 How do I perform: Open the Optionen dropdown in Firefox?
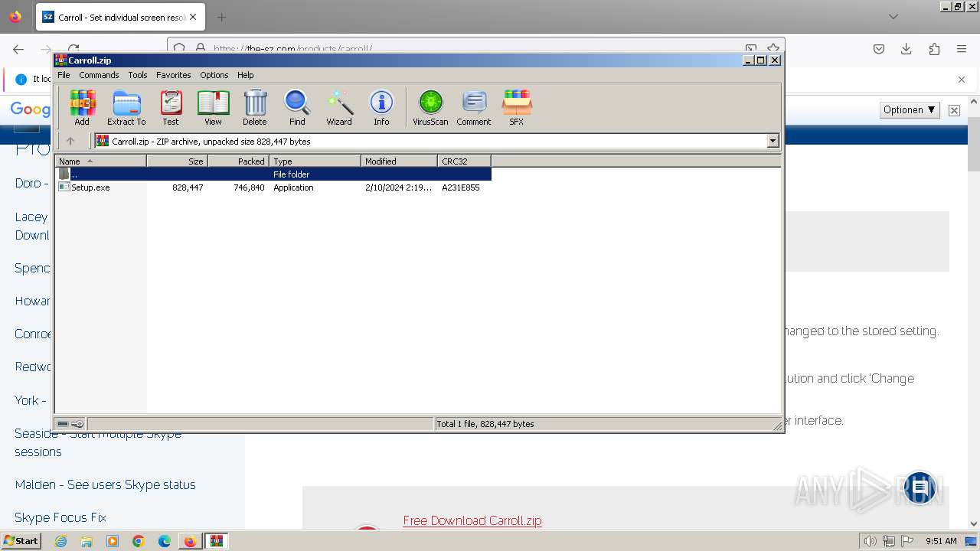(x=910, y=110)
